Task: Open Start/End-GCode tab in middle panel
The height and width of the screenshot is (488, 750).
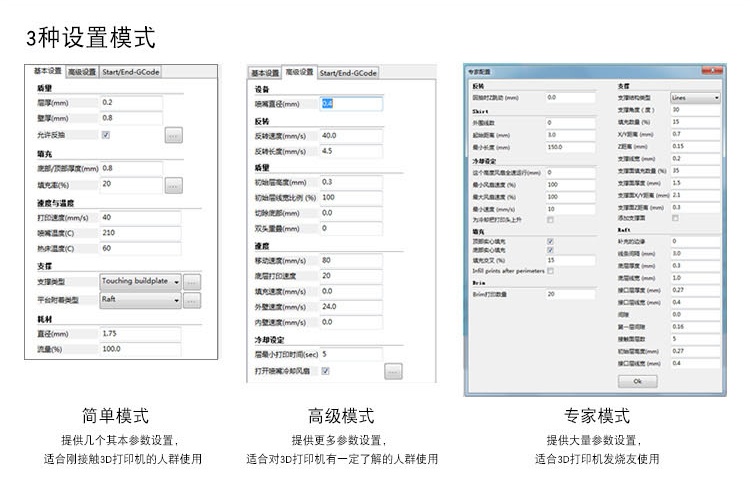Action: point(351,73)
